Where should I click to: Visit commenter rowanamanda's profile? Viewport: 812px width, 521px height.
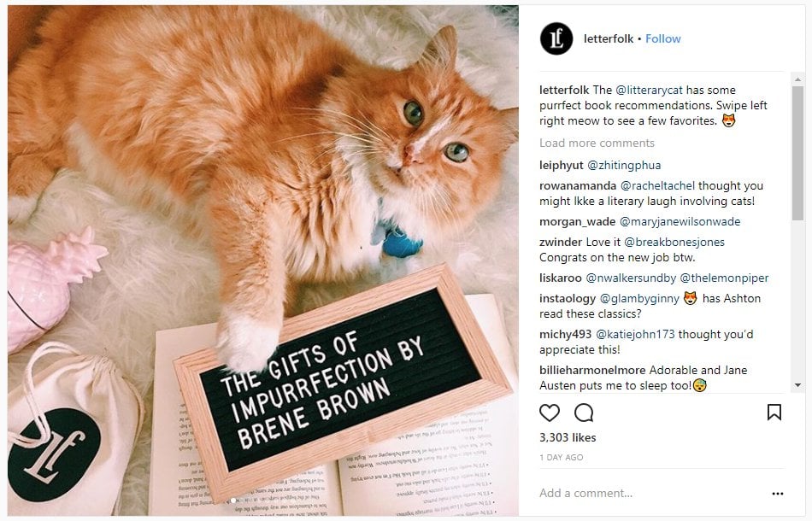pos(578,185)
